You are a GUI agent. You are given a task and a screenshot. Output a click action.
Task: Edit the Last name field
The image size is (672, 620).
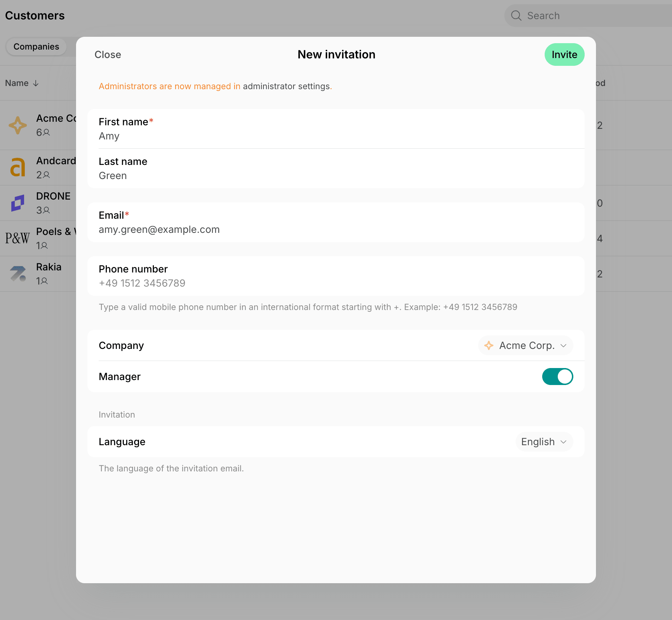point(336,168)
